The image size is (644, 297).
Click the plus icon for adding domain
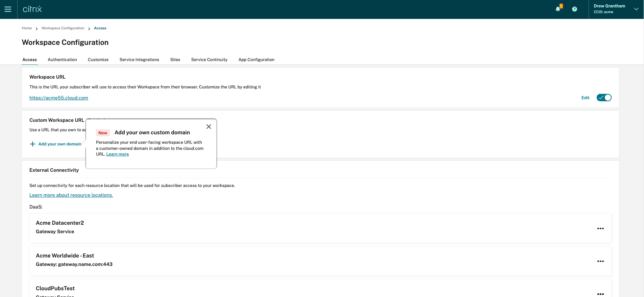tap(32, 144)
